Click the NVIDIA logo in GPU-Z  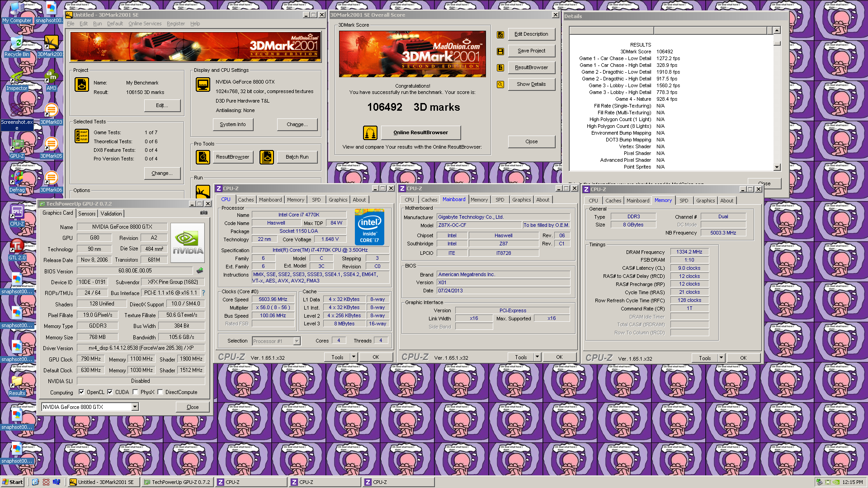tap(188, 242)
